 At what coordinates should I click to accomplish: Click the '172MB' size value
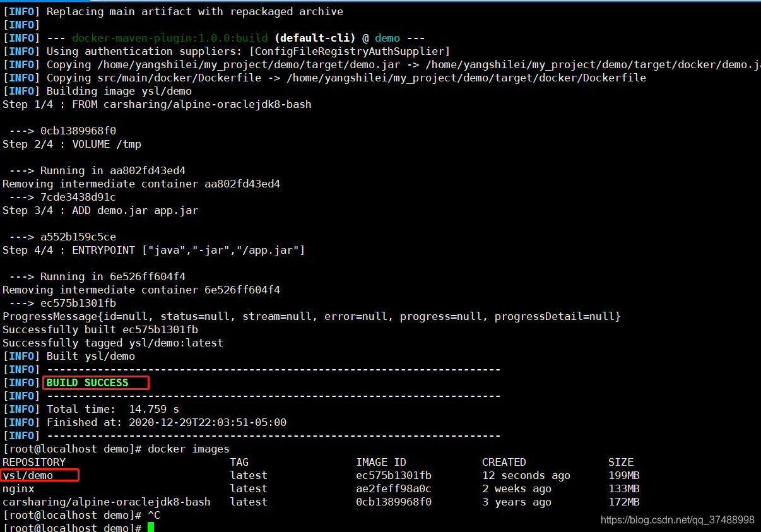point(624,502)
